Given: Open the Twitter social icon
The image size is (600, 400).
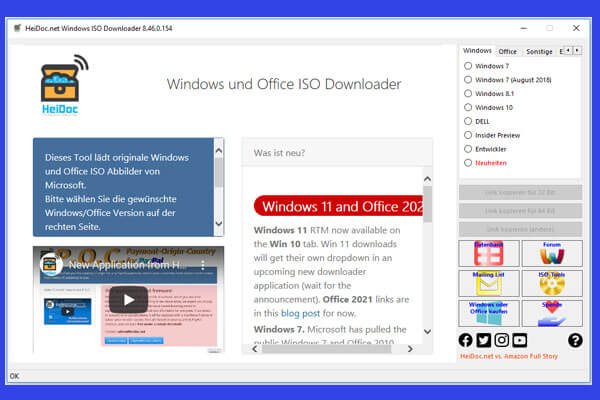Looking at the screenshot, I should pos(484,340).
